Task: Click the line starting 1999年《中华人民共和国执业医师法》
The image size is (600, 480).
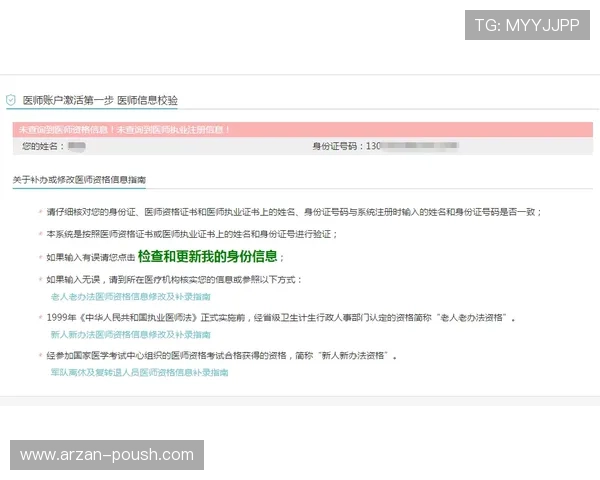Action: tap(281, 318)
